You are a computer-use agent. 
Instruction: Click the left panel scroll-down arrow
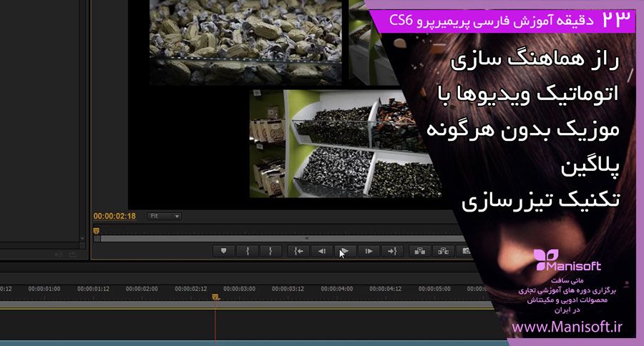(x=82, y=239)
